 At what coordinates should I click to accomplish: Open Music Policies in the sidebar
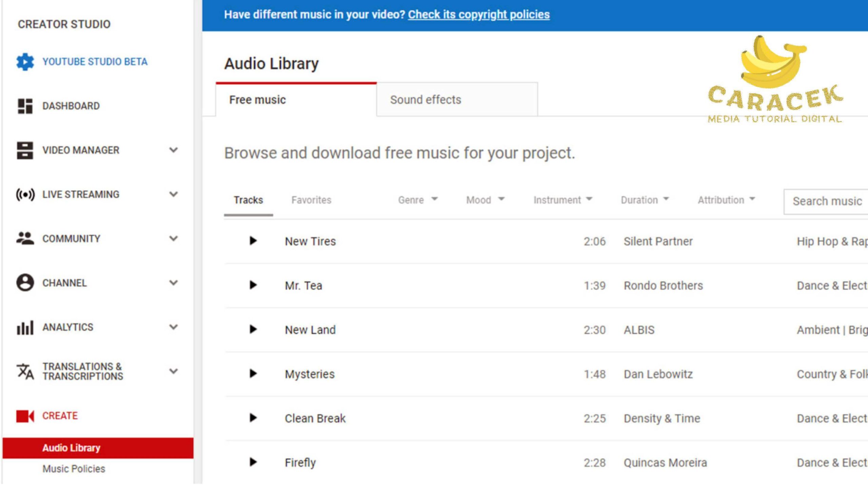pyautogui.click(x=74, y=469)
